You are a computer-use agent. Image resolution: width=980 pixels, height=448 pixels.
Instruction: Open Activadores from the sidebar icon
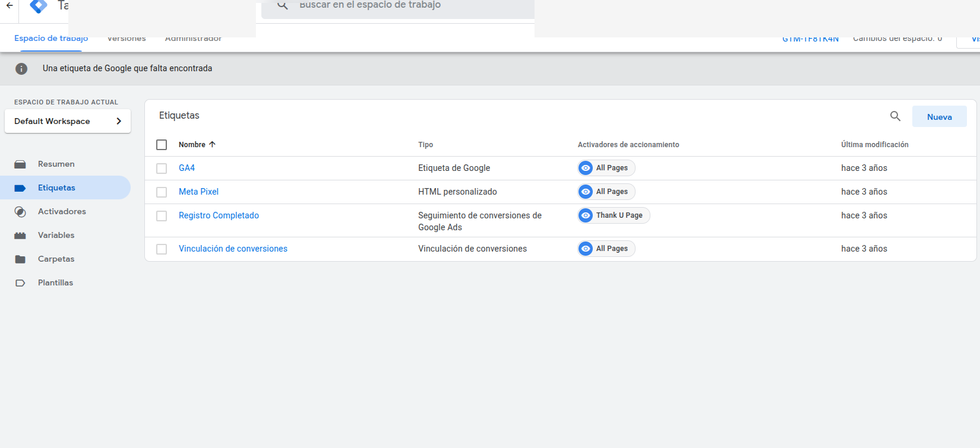pos(20,212)
